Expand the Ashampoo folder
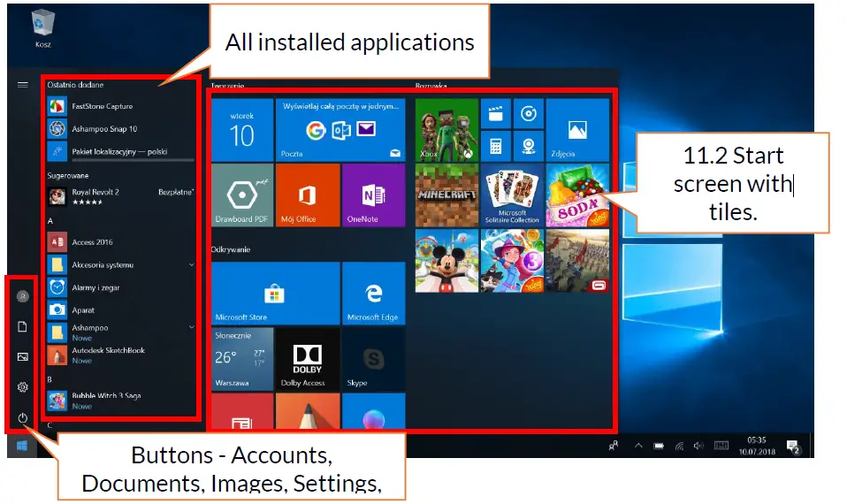 pos(120,332)
